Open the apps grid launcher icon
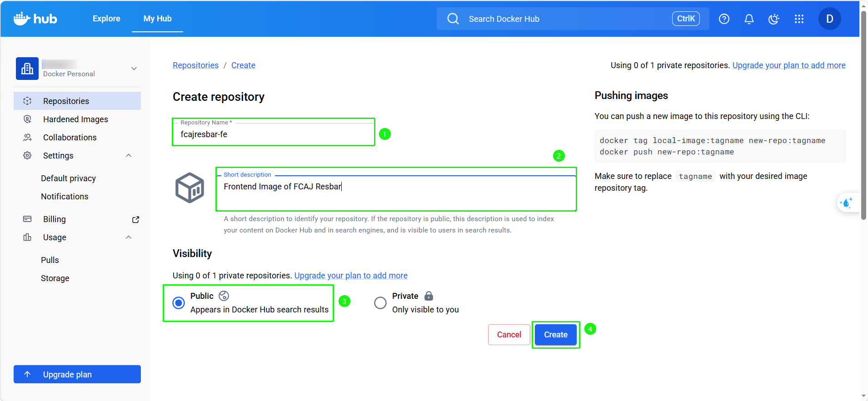The image size is (868, 401). [x=799, y=19]
